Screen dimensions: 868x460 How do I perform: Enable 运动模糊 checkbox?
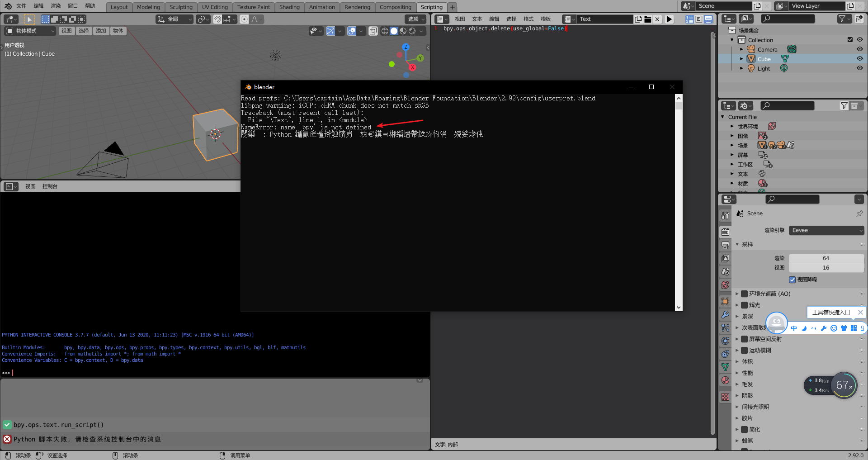(744, 350)
